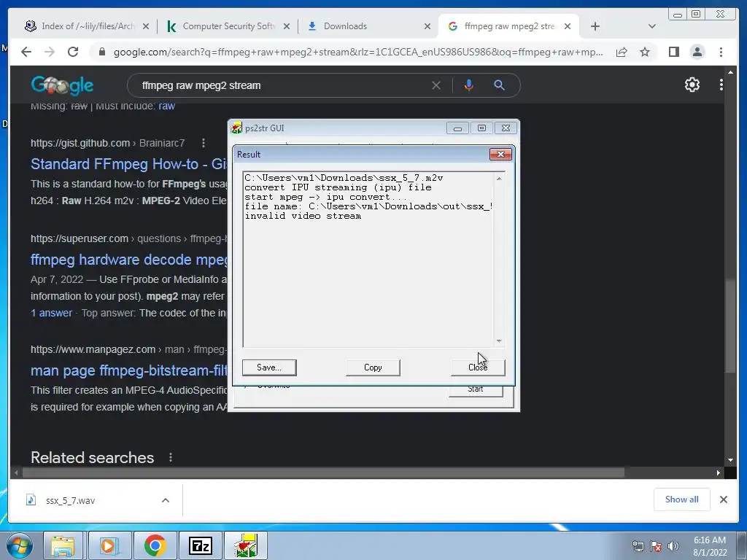Click 'raw' must include link

pos(166,106)
